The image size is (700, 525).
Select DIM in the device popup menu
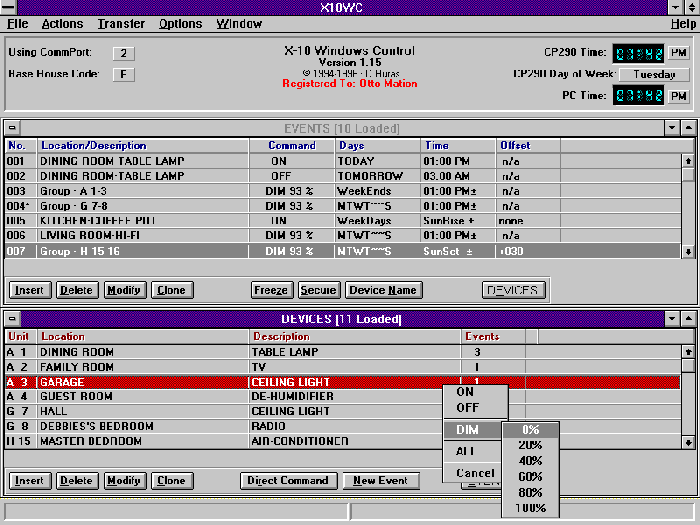point(473,429)
